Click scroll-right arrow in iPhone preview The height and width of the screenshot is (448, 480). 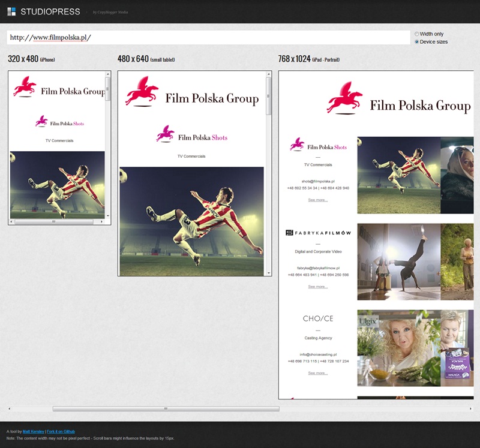(x=101, y=221)
